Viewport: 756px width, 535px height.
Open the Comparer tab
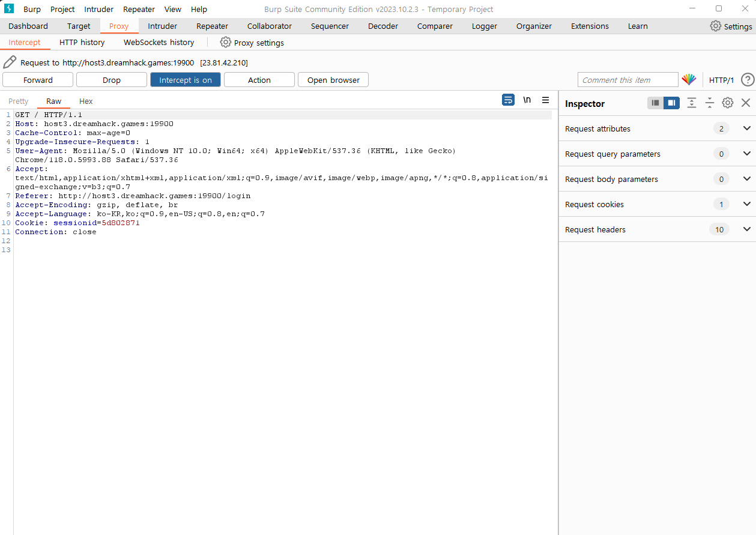(x=435, y=26)
